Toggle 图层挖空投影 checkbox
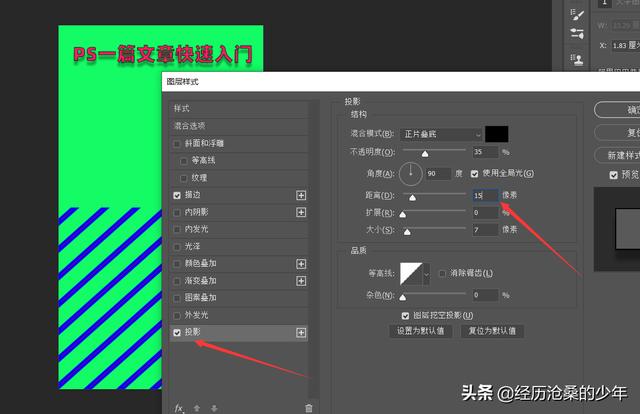This screenshot has width=640, height=414. tap(405, 316)
